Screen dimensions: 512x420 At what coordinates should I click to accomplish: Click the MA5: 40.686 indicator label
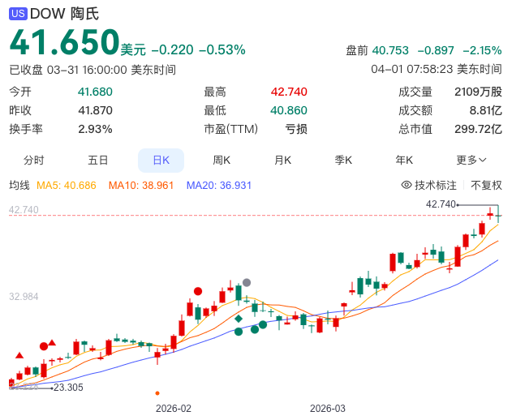pos(67,186)
